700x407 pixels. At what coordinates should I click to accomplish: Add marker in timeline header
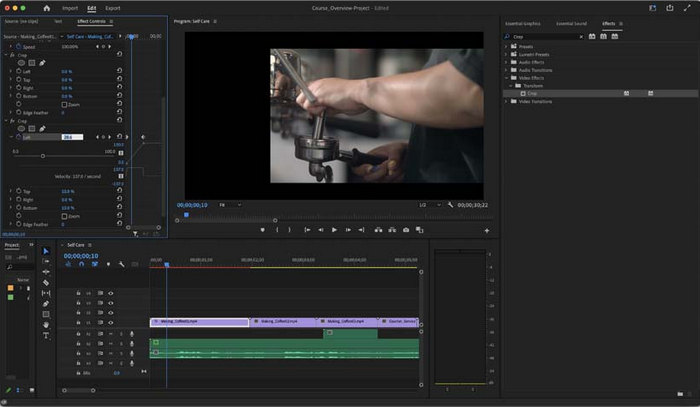pyautogui.click(x=108, y=264)
